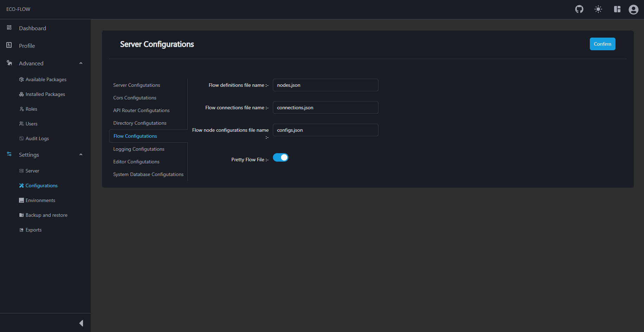This screenshot has height=332, width=644.
Task: Open Cors Configutations tab
Action: [135, 98]
